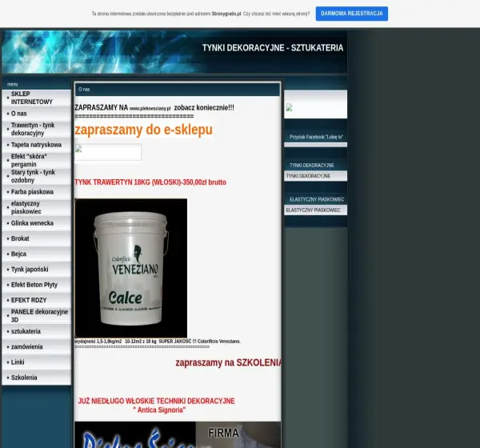Click the FIRMA banner image at bottom
The image size is (480, 448).
178,435
